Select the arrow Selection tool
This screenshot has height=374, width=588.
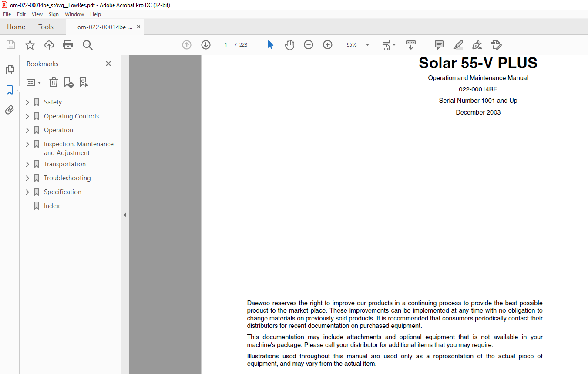coord(270,45)
